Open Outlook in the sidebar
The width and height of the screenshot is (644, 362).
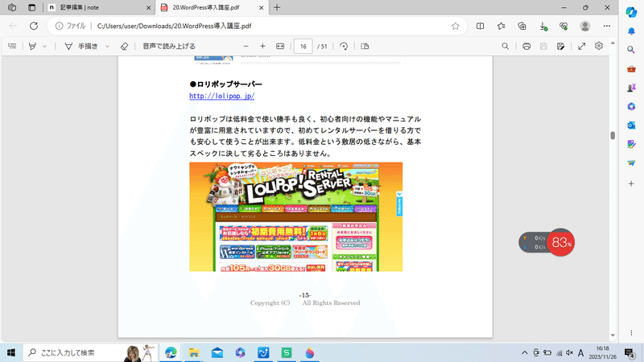click(631, 125)
